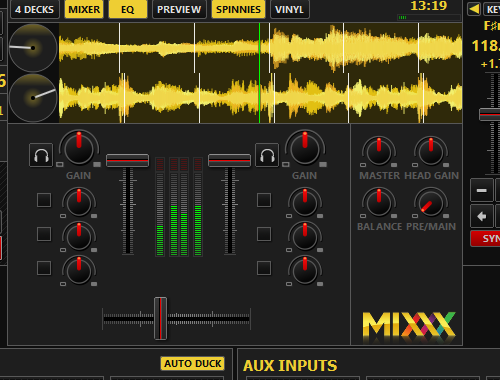Click right deck low EQ knob
Screen dimensions: 500x380
tap(305, 270)
